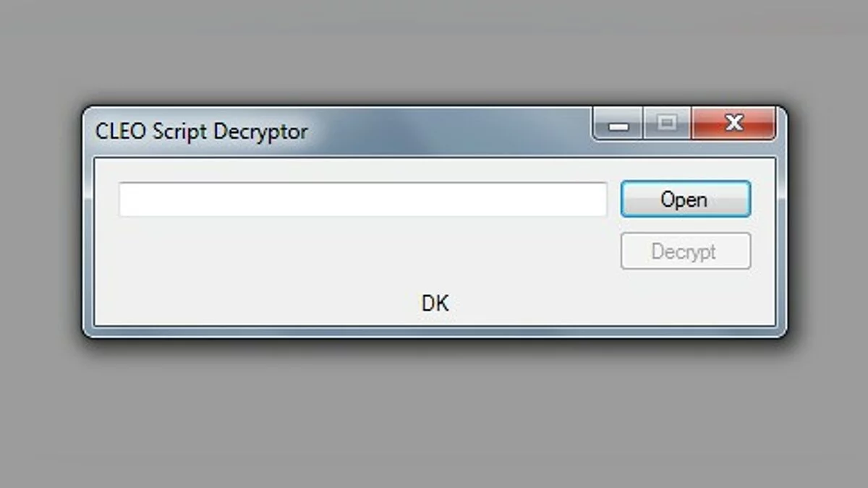Click the greyed-out Decrypt button
The width and height of the screenshot is (868, 488).
686,252
